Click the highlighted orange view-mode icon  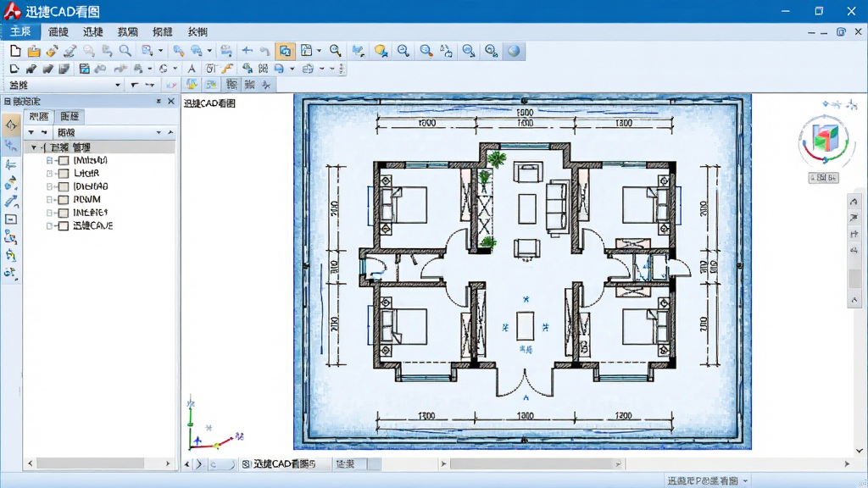coord(285,51)
